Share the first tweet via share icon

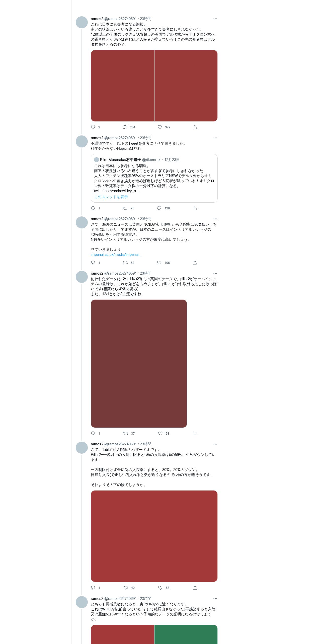195,127
